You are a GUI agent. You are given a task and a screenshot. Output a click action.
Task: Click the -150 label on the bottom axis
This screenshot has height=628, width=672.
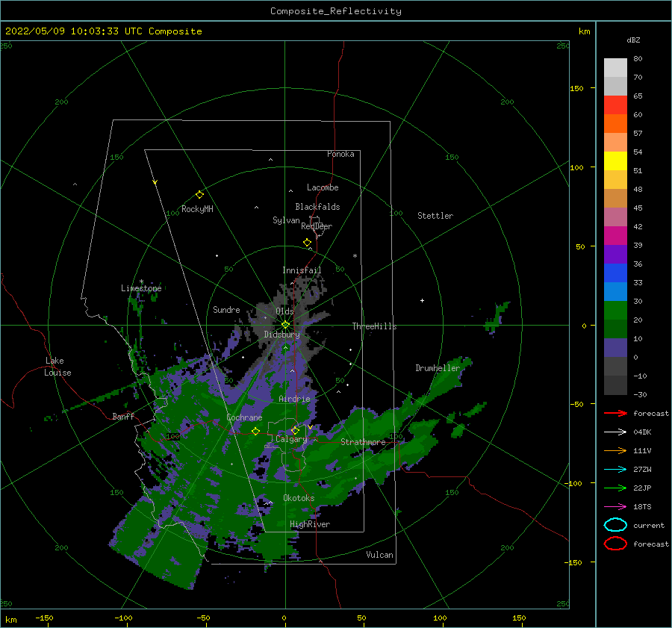point(44,618)
